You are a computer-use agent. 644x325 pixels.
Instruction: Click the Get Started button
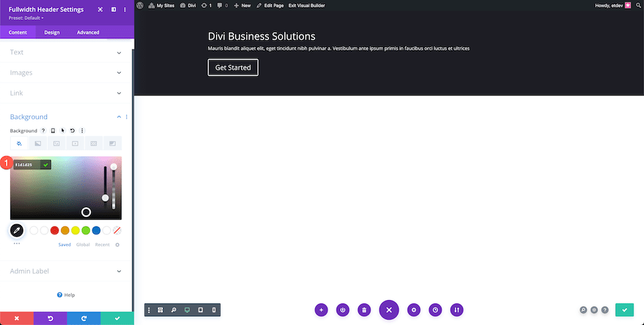point(233,68)
